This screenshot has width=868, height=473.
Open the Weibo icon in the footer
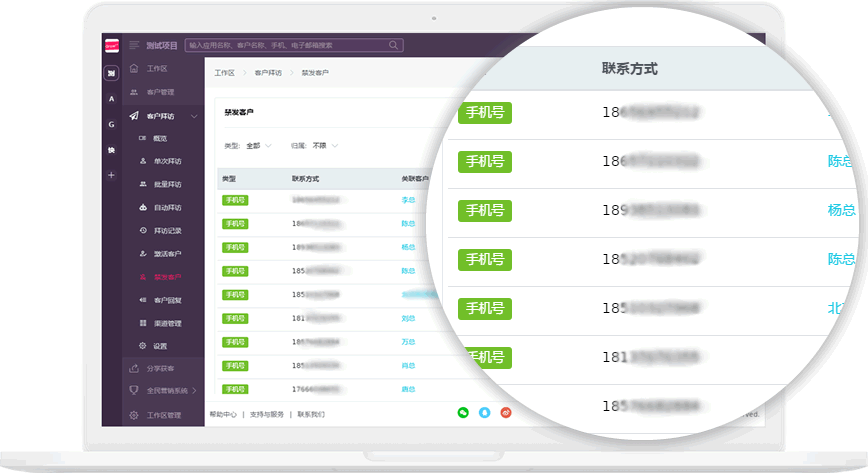point(506,412)
